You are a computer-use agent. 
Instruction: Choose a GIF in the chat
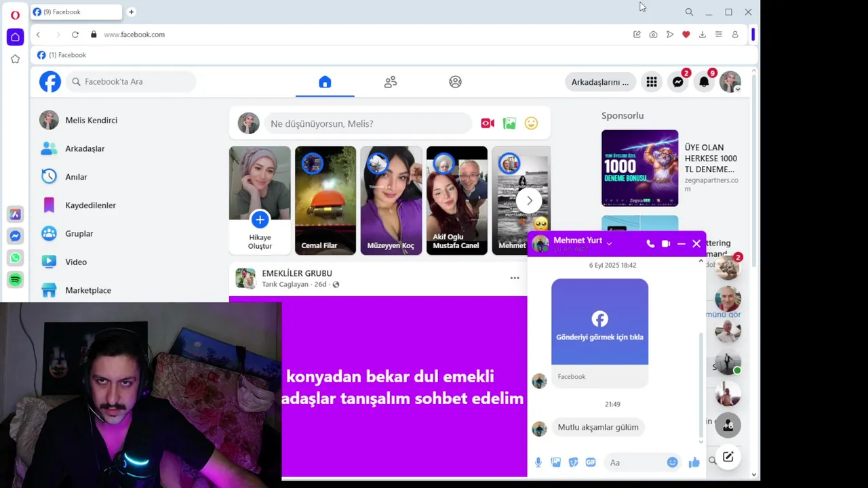591,462
